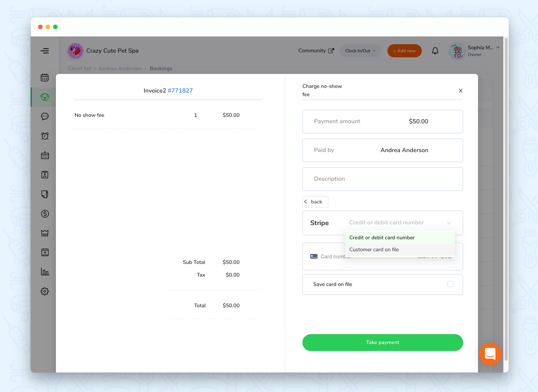Click the reports/analytics bar chart icon
This screenshot has height=392, width=538.
(45, 272)
